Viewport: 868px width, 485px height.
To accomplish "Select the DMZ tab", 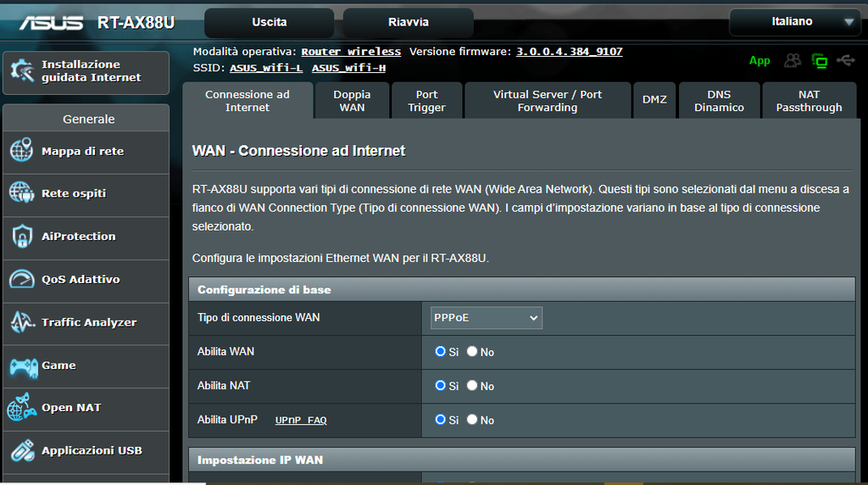I will coord(654,101).
